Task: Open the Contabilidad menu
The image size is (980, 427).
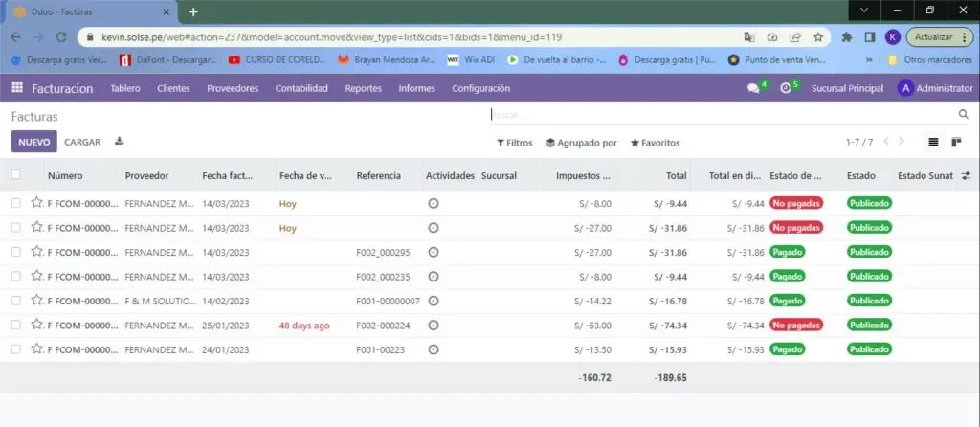Action: [x=301, y=88]
